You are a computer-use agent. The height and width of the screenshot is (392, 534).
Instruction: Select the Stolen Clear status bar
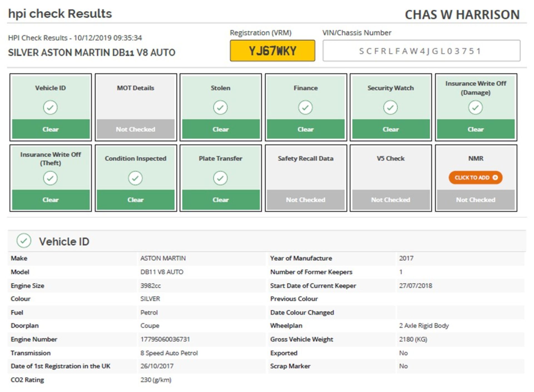[x=221, y=129]
